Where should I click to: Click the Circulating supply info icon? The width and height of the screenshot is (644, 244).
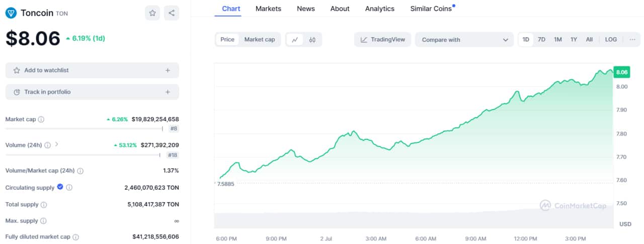(x=69, y=188)
